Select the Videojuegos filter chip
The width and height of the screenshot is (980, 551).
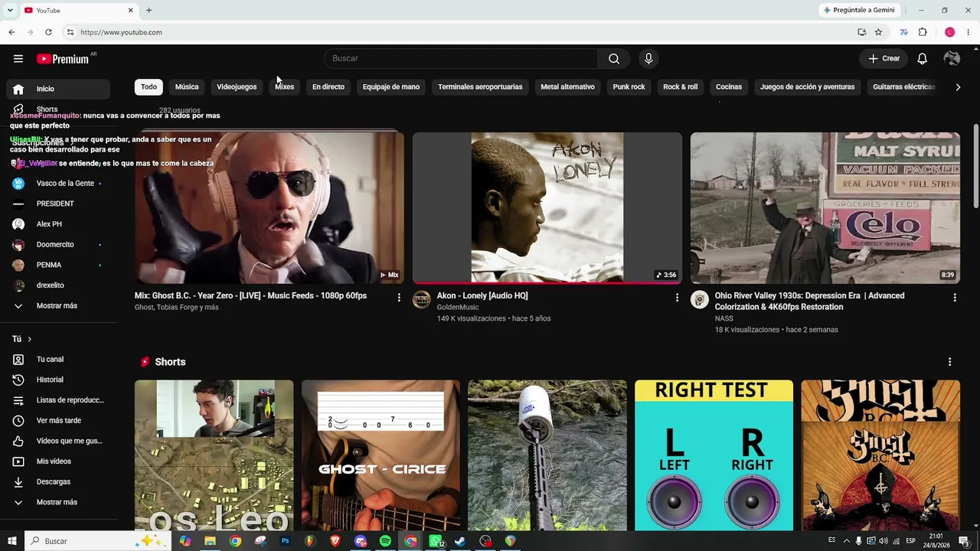237,87
